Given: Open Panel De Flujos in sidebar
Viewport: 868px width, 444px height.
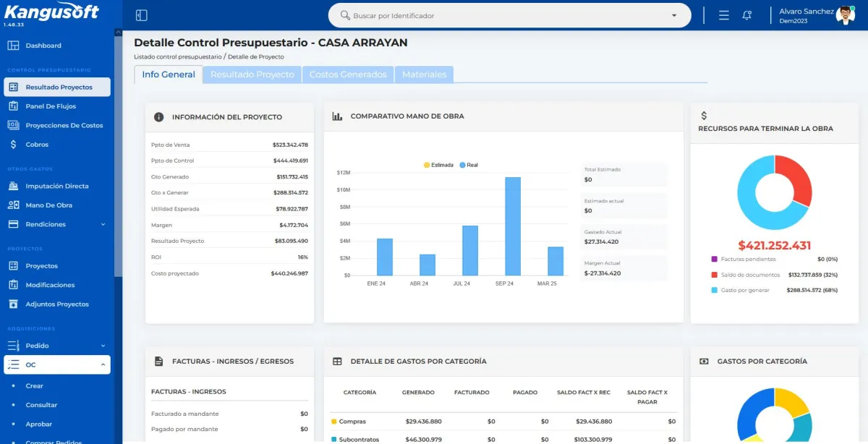Looking at the screenshot, I should [x=51, y=106].
